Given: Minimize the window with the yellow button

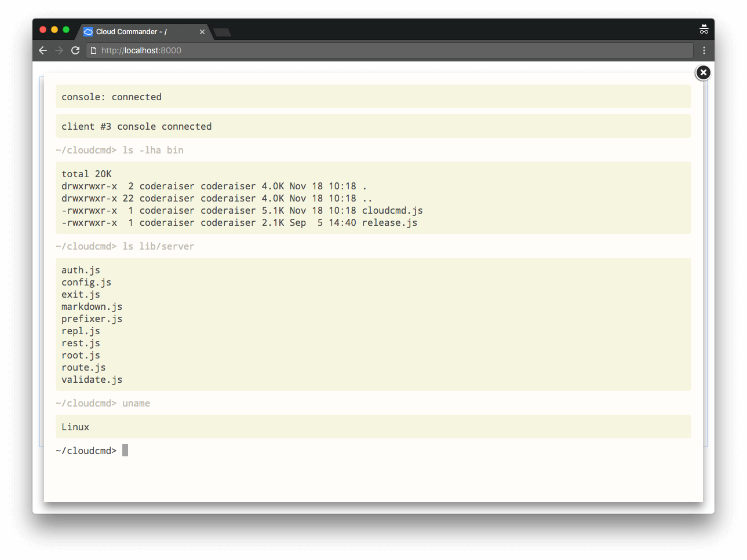Looking at the screenshot, I should point(54,30).
